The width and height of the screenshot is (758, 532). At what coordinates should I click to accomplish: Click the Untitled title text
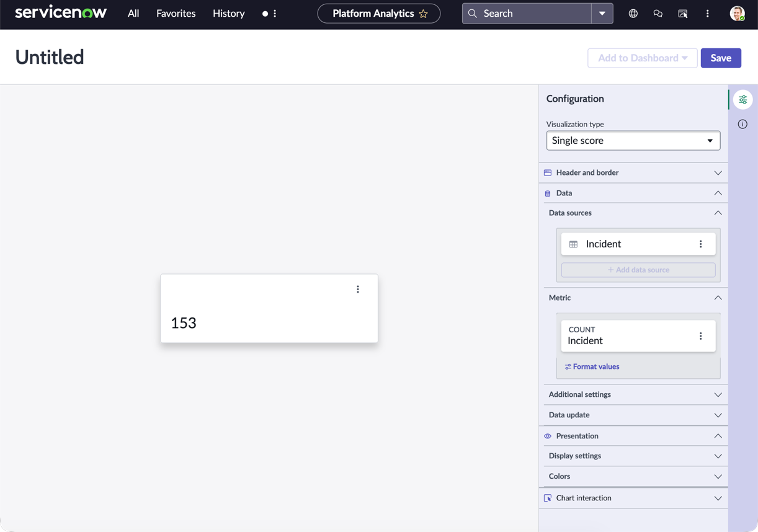click(50, 57)
